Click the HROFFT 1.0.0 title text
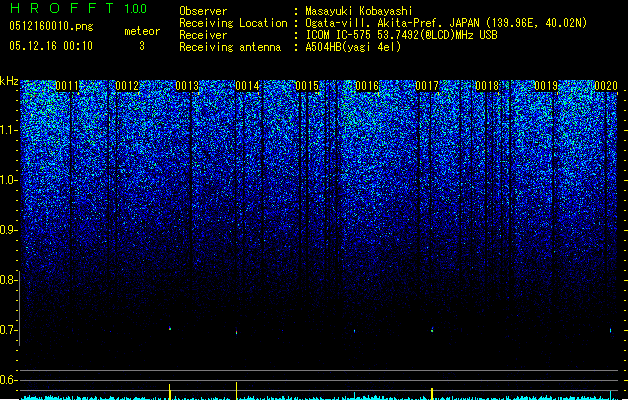Viewport: 629px width, 400px height. (78, 8)
